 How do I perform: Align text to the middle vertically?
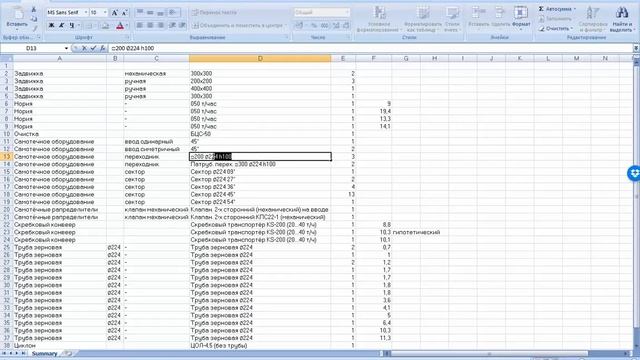(150, 13)
